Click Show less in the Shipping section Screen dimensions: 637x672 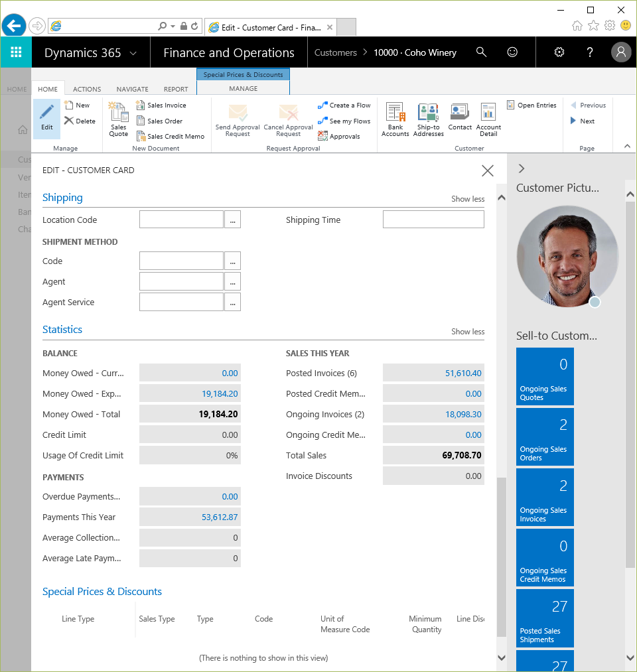click(x=468, y=199)
